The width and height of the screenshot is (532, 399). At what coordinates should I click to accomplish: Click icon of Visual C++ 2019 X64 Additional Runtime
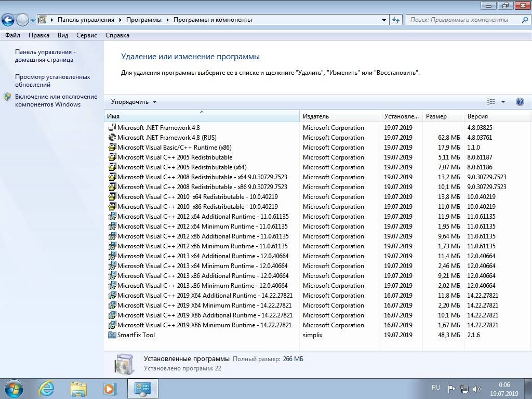(x=112, y=295)
